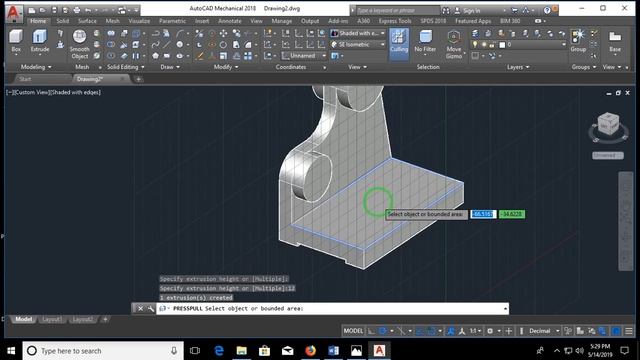
Task: Click the ViewCube in viewport
Action: point(608,124)
